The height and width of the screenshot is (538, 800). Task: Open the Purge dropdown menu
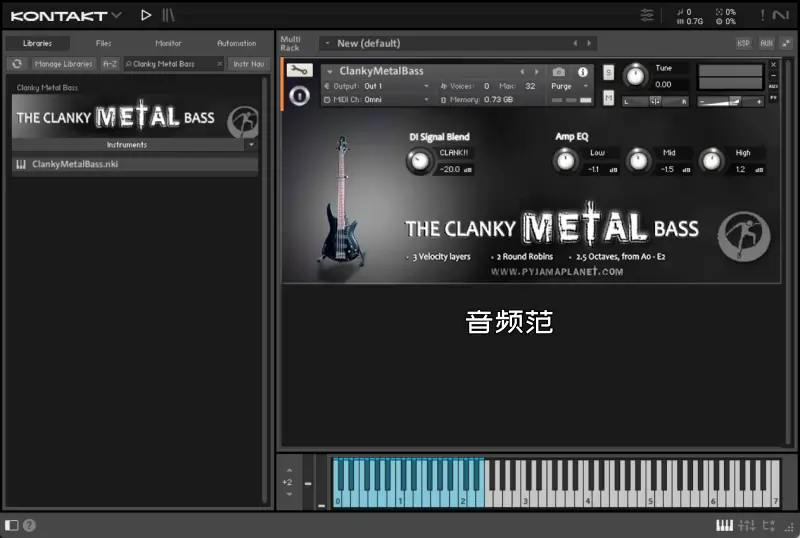point(570,86)
